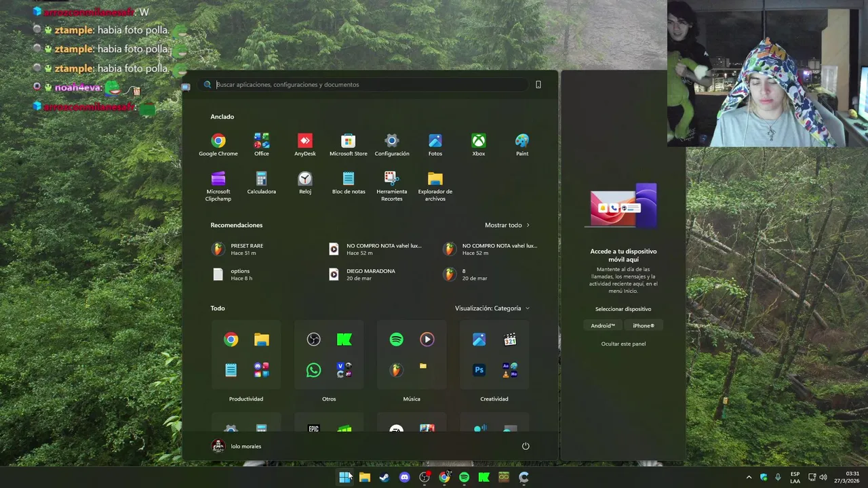The height and width of the screenshot is (488, 868).
Task: Open the Calculadora app
Action: pos(262,183)
